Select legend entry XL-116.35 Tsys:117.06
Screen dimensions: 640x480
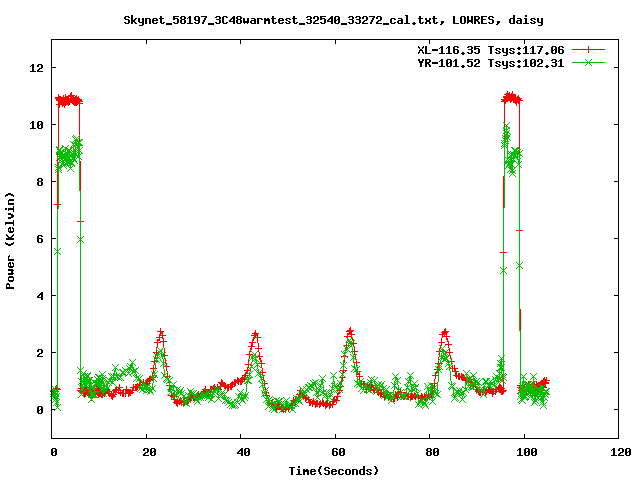(x=491, y=50)
